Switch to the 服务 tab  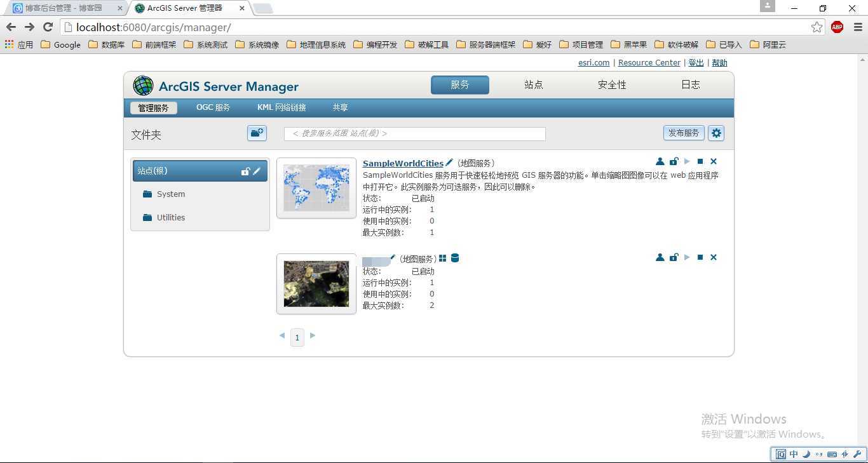pos(460,85)
